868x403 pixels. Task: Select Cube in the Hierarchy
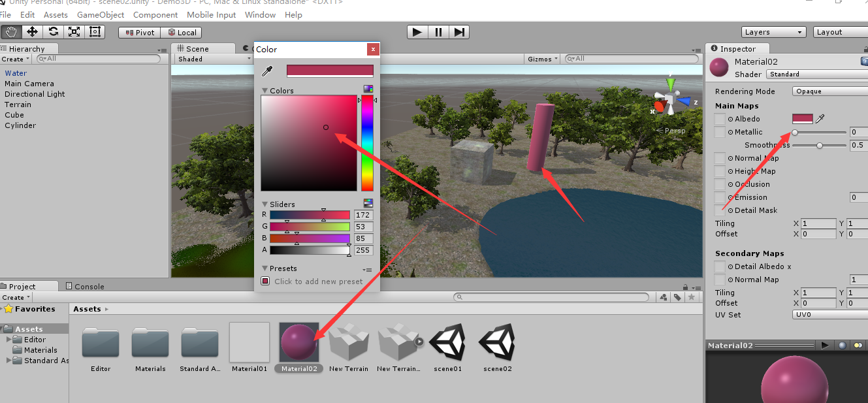14,115
